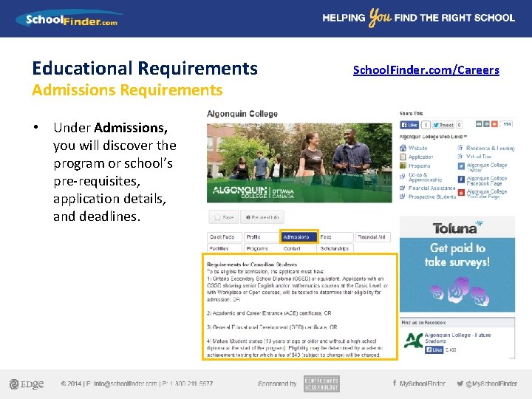This screenshot has height=399, width=532.
Task: Click the Save button
Action: point(224,217)
